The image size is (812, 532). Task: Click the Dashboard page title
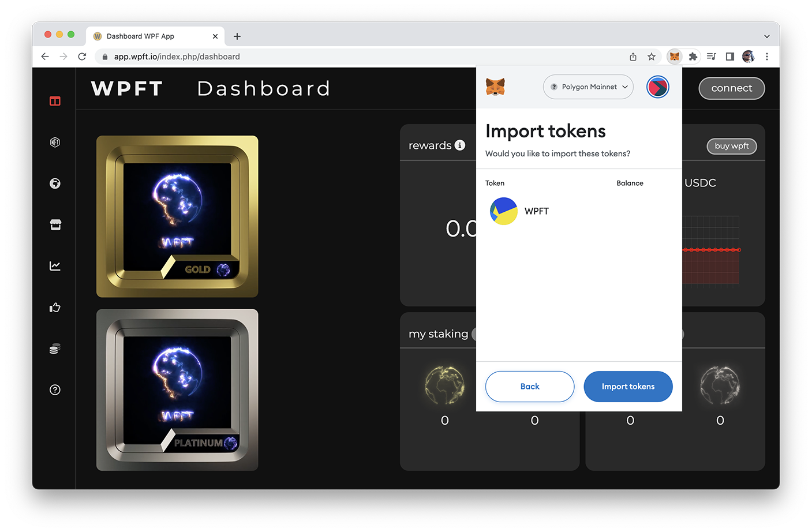click(264, 89)
